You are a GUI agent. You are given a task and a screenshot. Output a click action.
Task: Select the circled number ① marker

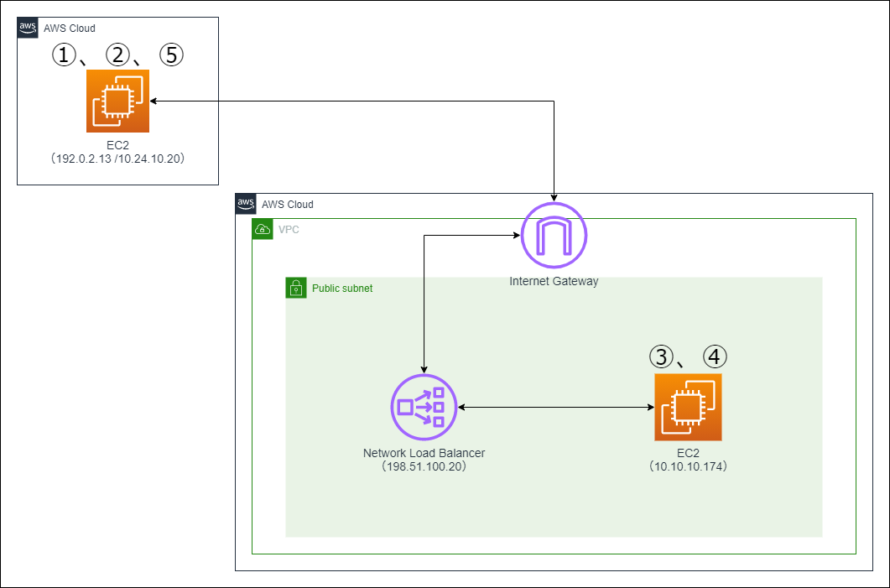pos(62,55)
